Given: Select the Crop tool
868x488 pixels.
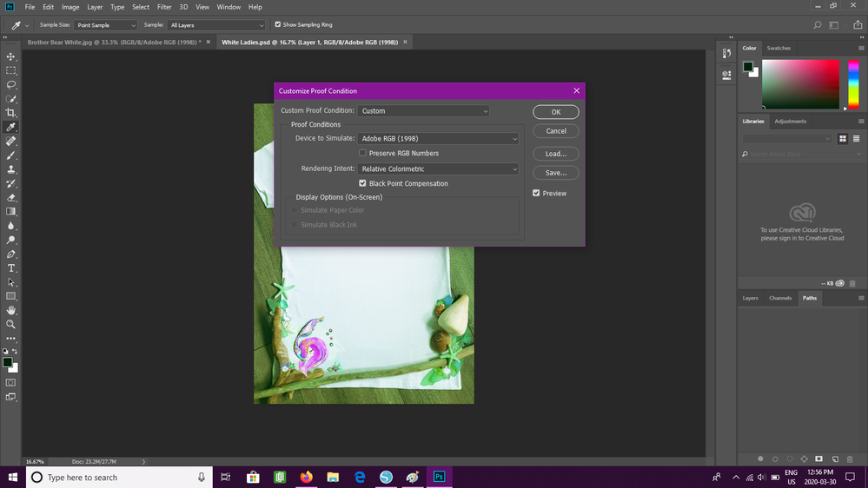Looking at the screenshot, I should click(11, 113).
